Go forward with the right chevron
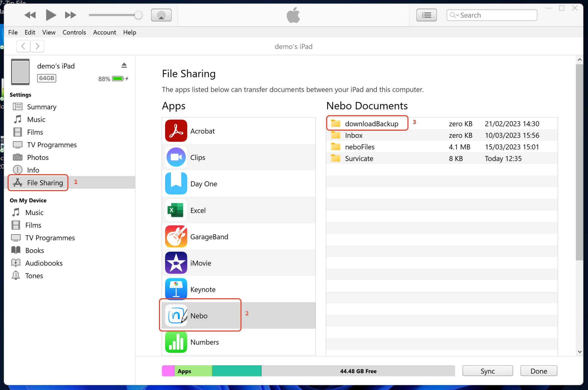The height and width of the screenshot is (390, 588). [37, 46]
